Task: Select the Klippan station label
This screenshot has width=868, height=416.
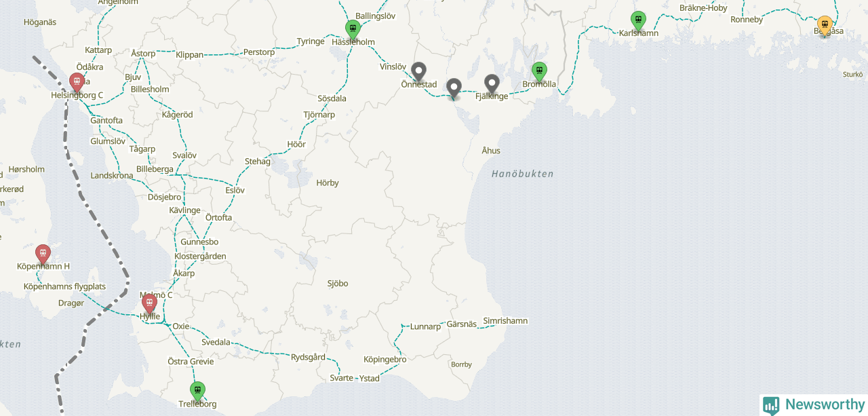Action: pos(189,54)
